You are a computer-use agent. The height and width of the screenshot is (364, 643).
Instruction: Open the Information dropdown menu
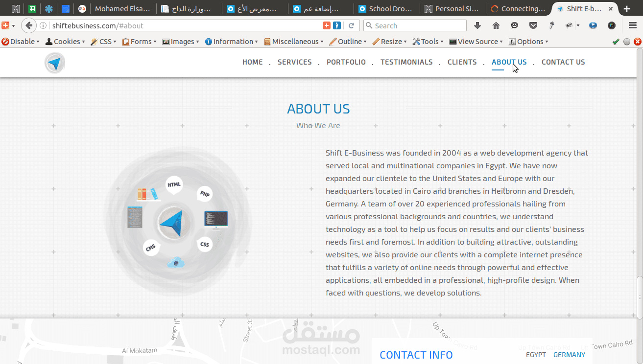[x=232, y=42]
